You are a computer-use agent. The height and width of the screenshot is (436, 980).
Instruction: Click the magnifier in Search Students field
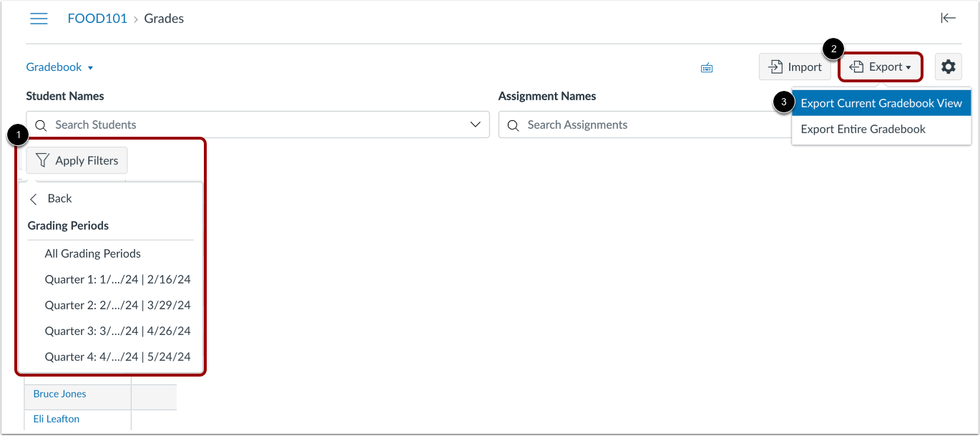(x=40, y=125)
